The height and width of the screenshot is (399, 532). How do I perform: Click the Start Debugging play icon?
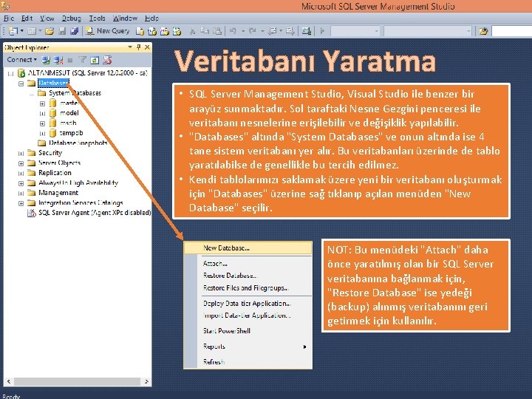(322, 31)
